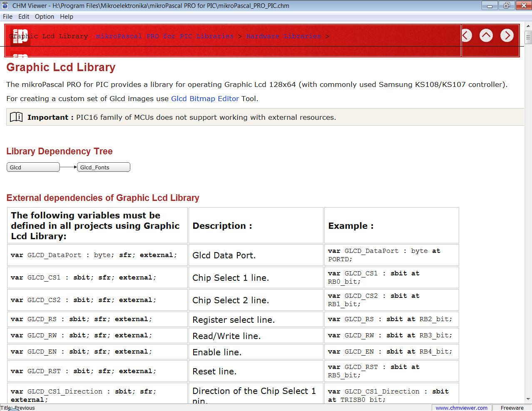The height and width of the screenshot is (411, 532).
Task: Open the File menu
Action: 7,17
